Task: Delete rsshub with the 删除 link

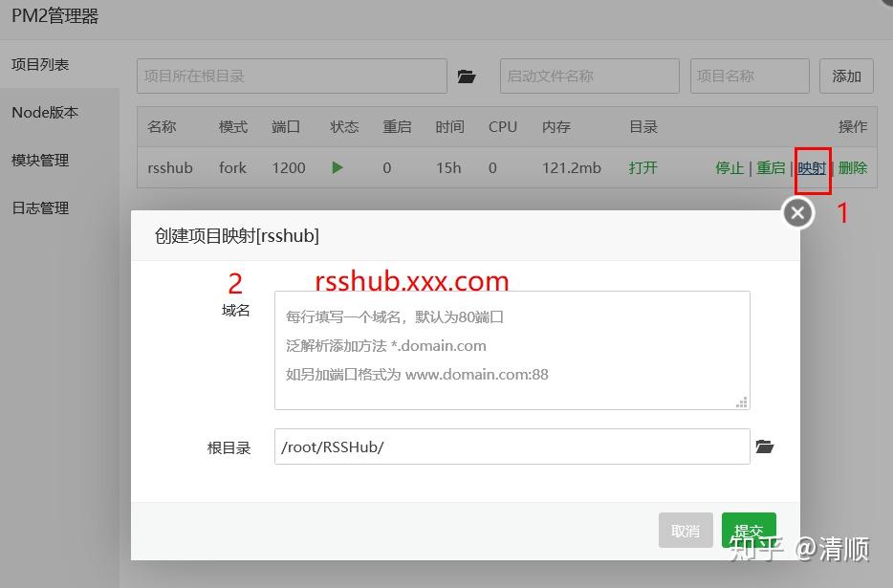Action: pyautogui.click(x=852, y=167)
